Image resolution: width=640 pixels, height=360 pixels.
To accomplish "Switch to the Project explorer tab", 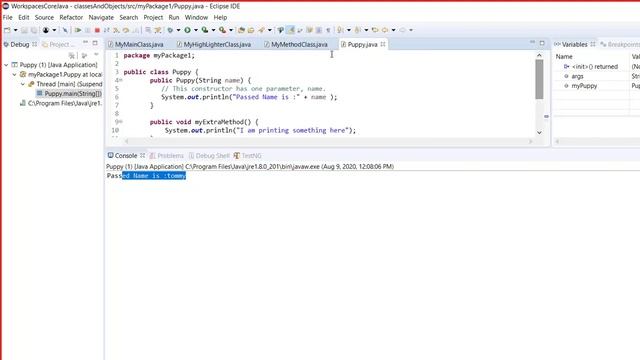I will (x=58, y=44).
